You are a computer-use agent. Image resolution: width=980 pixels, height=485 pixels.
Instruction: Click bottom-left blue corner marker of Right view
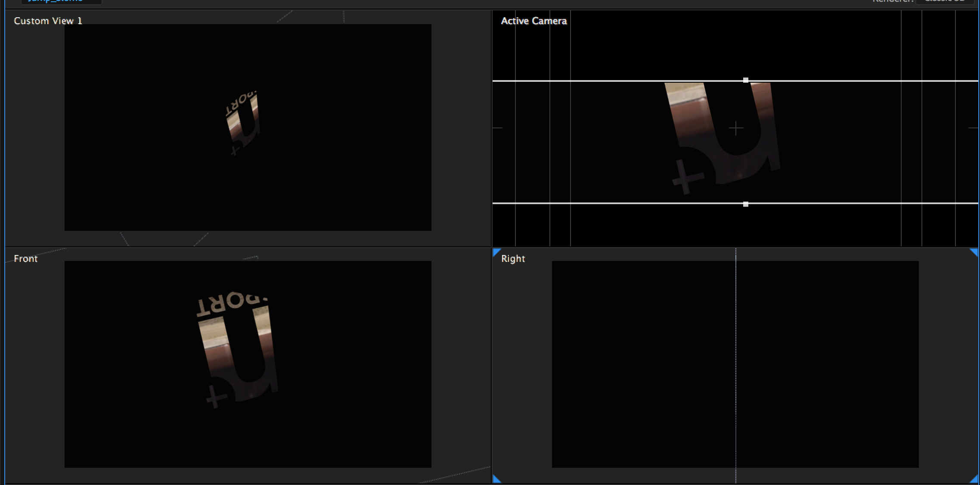coord(496,479)
